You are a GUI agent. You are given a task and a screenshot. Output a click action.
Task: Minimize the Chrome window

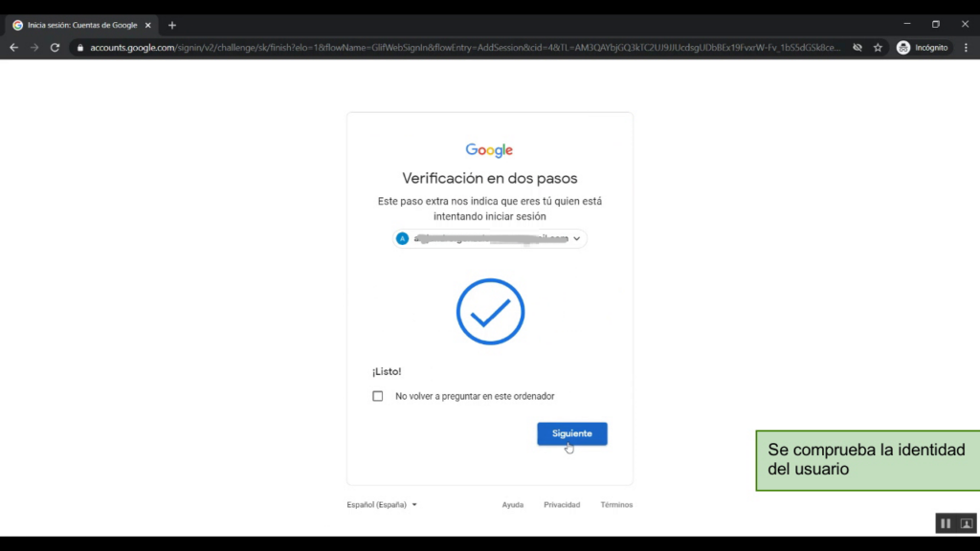tap(907, 24)
